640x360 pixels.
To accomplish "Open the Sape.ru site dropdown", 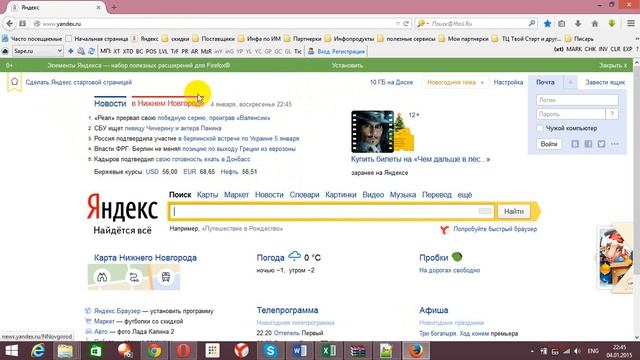I will 37,51.
